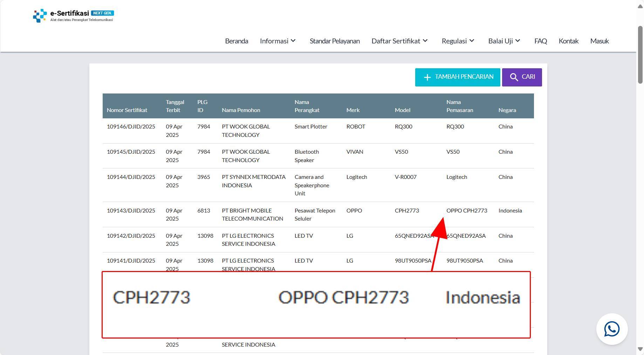Click the TAMBAH PENCARIAN button
This screenshot has width=644, height=355.
tap(457, 77)
